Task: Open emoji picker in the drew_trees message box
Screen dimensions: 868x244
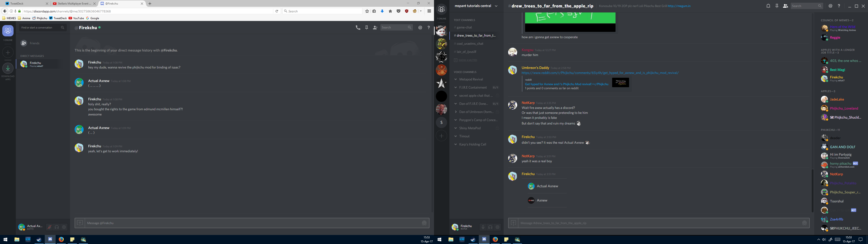Action: point(804,223)
